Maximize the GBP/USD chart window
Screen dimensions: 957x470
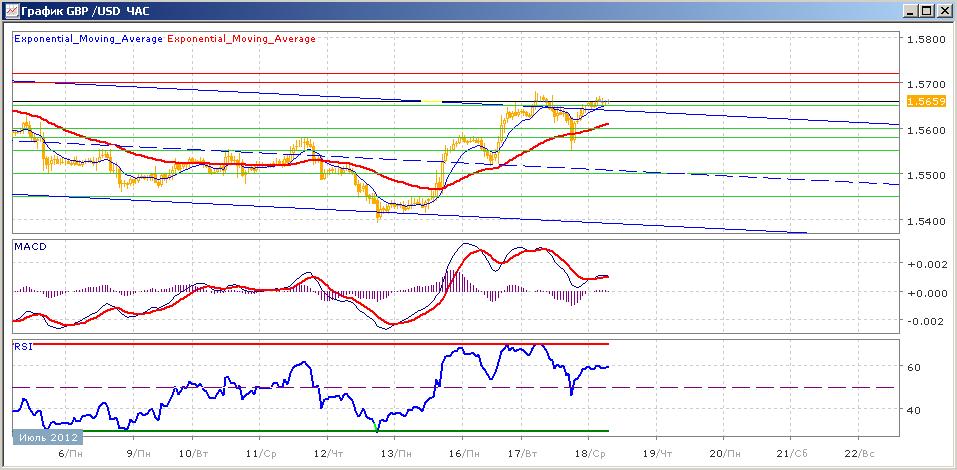(926, 11)
